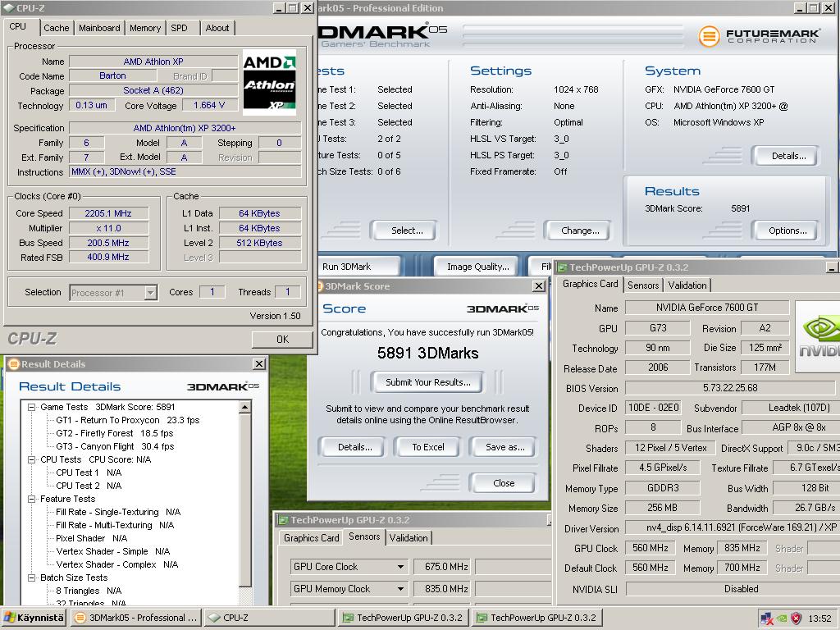
Task: Open Graphics Card tab in lower GPU-Z window
Action: point(311,538)
